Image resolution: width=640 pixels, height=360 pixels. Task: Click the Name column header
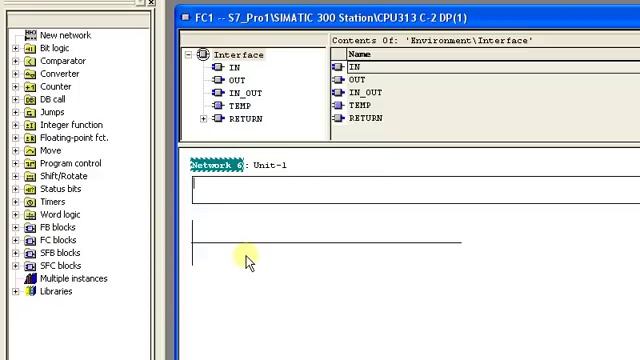pos(493,54)
